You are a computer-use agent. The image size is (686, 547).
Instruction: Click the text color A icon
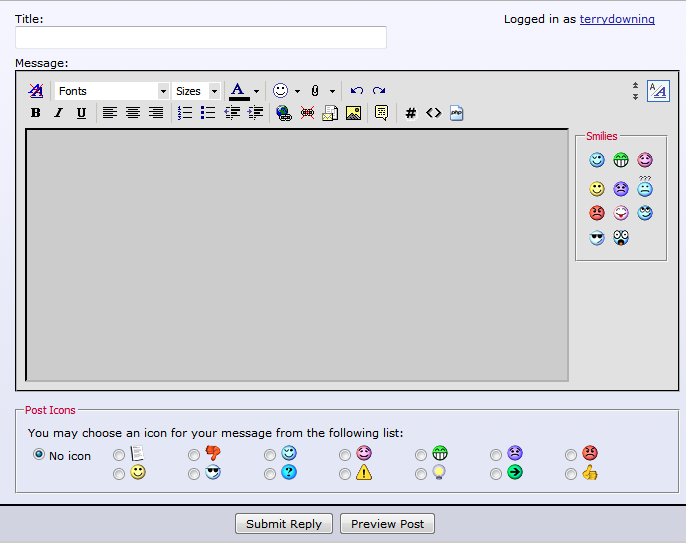239,91
